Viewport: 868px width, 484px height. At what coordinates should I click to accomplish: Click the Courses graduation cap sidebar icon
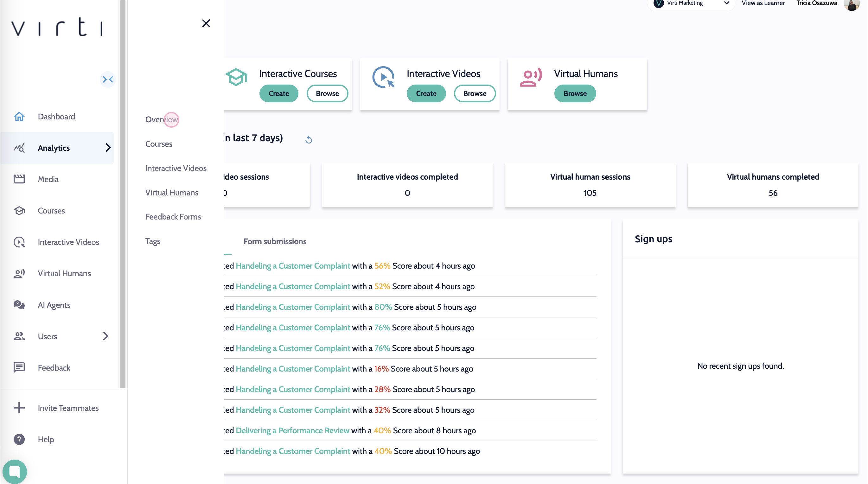19,211
